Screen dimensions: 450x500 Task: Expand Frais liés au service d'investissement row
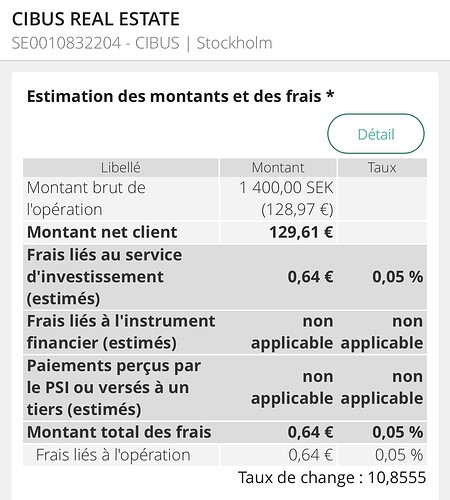tap(225, 277)
